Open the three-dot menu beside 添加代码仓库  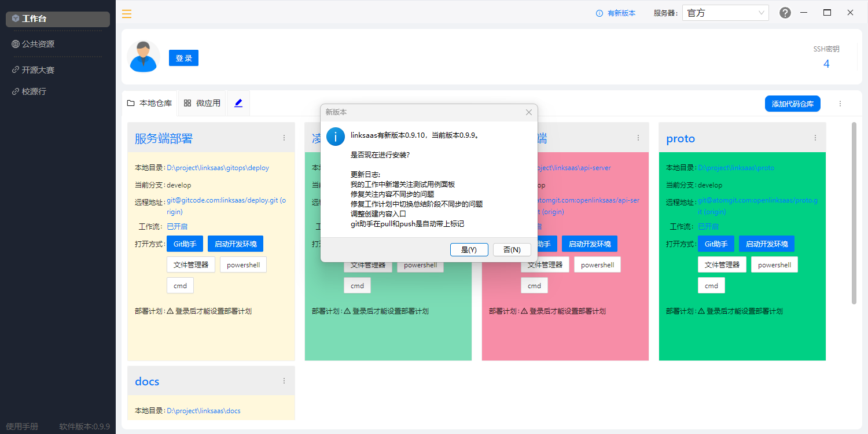click(x=840, y=104)
